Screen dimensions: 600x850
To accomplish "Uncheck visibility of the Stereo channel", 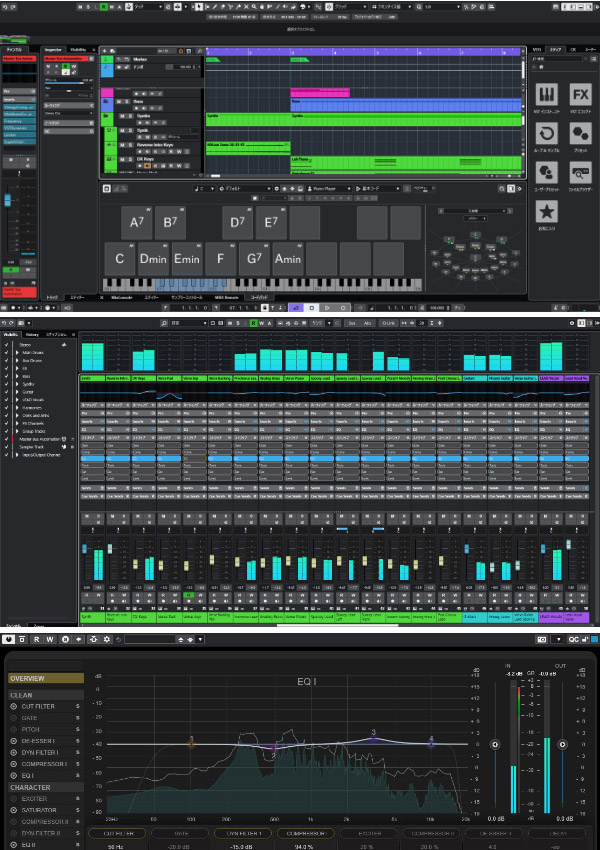I will pyautogui.click(x=7, y=345).
